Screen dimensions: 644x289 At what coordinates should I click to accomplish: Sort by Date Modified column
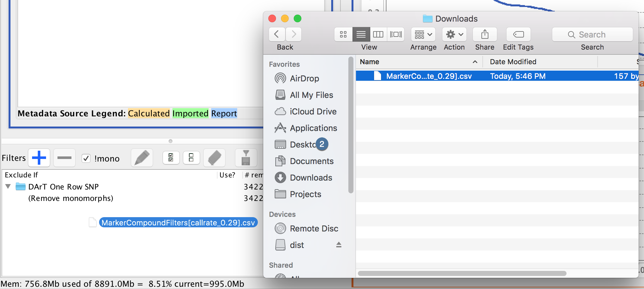point(540,62)
